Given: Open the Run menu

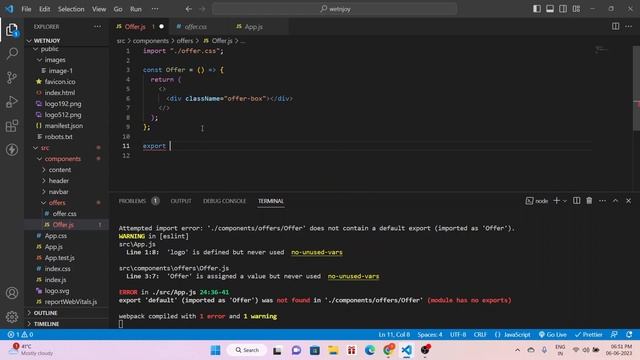Looking at the screenshot, I should coord(136,9).
